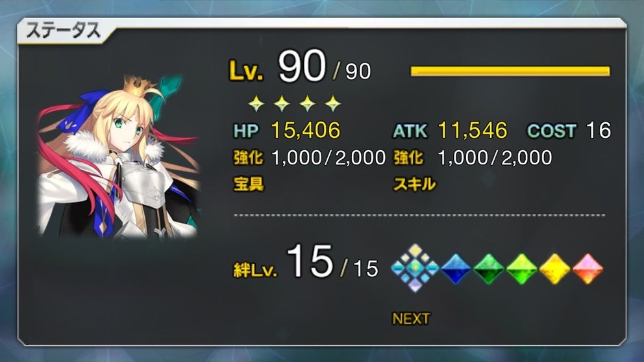Screen dimensions: 644x362
Task: Click the light green bond diamond gem
Action: coord(521,268)
